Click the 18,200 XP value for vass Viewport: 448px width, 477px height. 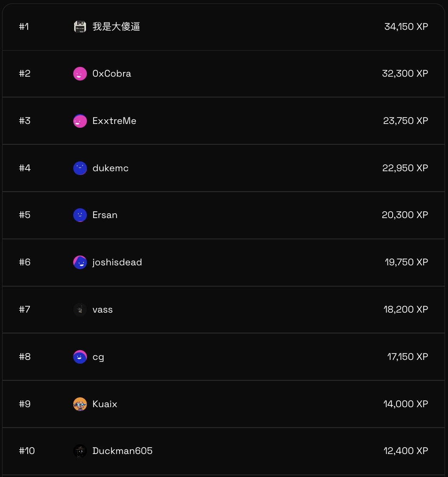click(x=406, y=309)
